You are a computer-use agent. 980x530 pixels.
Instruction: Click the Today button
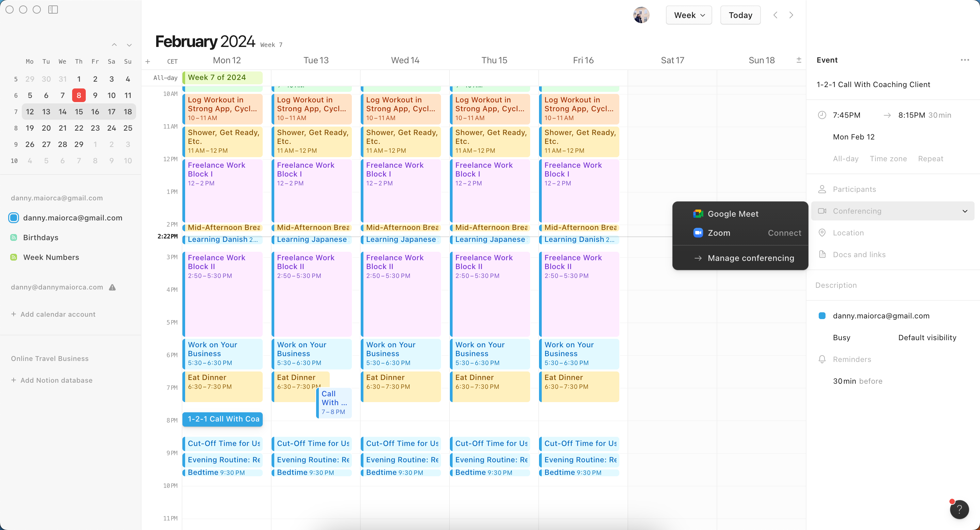[739, 15]
